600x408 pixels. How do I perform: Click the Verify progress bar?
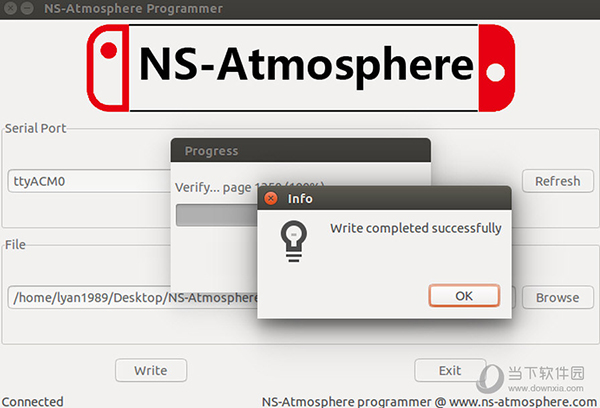[217, 215]
